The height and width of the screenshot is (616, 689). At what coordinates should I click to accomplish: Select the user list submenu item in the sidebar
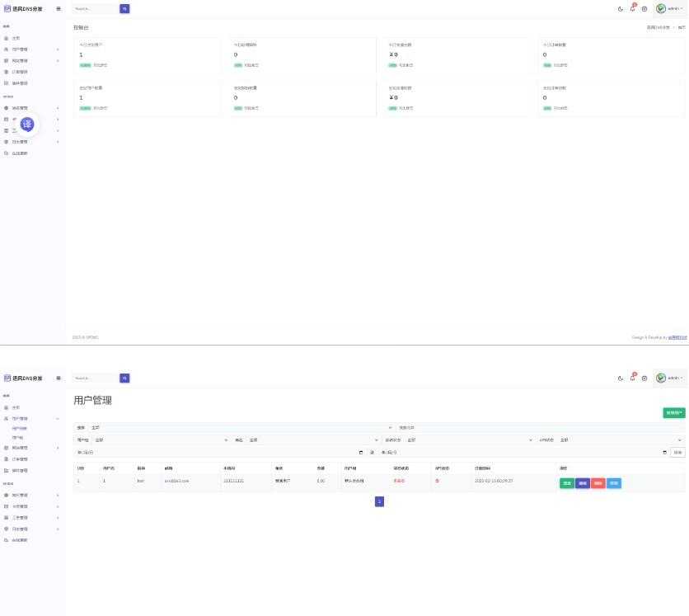point(20,429)
